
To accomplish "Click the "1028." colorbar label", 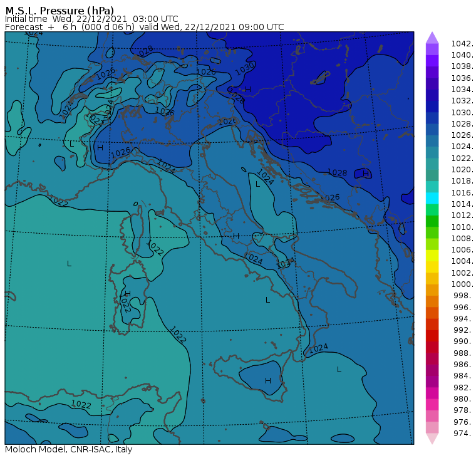I will (x=462, y=124).
